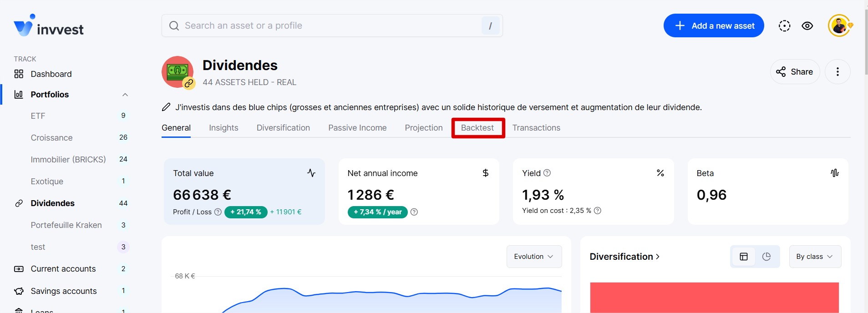Click the + 11 901 € profit amount
The image size is (868, 313).
pyautogui.click(x=286, y=212)
